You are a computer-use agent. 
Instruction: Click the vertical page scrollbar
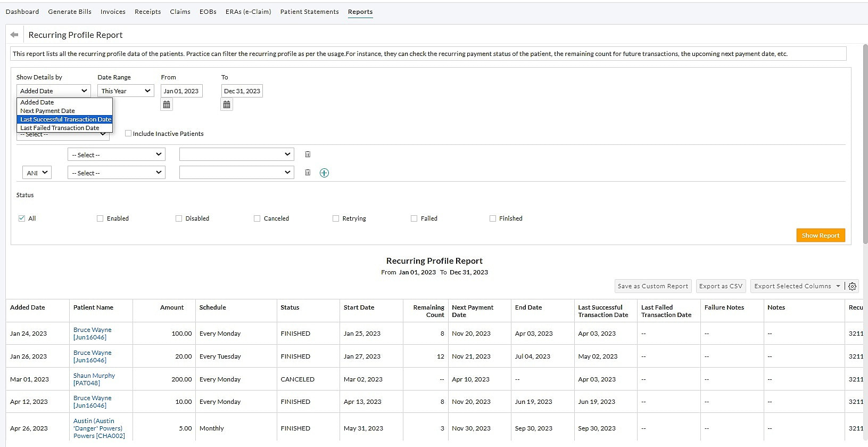coord(864,144)
